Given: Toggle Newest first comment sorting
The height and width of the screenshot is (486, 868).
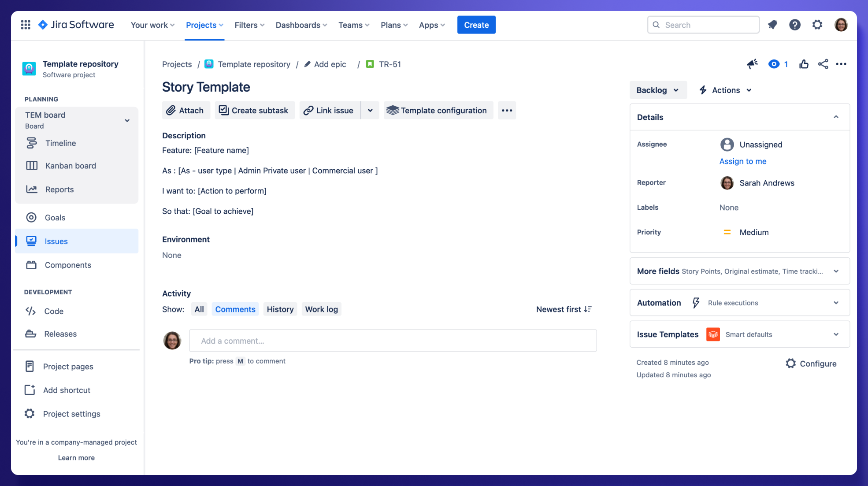Looking at the screenshot, I should (x=564, y=309).
